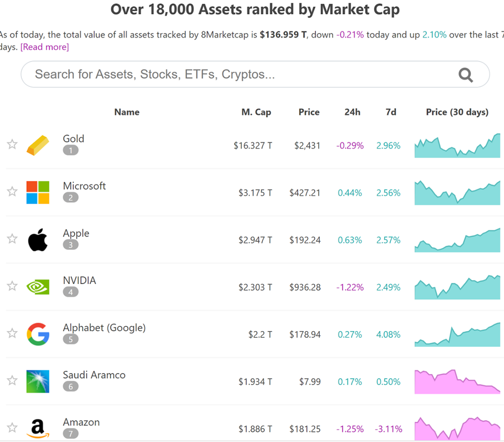The image size is (504, 442).
Task: Toggle favorite star for Gold
Action: point(12,145)
